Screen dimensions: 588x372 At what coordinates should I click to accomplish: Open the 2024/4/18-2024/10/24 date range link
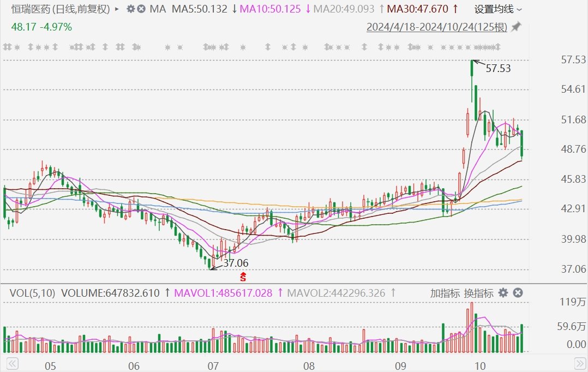[436, 27]
